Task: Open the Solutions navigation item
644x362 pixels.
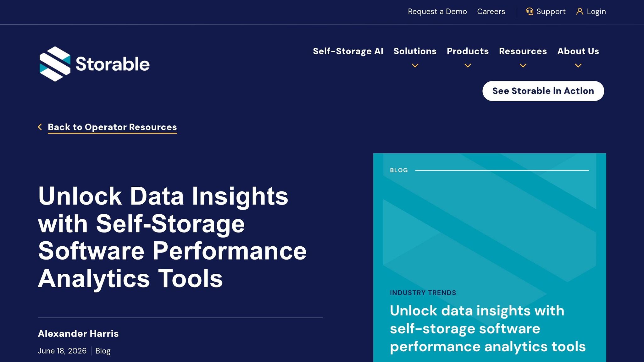Action: click(415, 51)
